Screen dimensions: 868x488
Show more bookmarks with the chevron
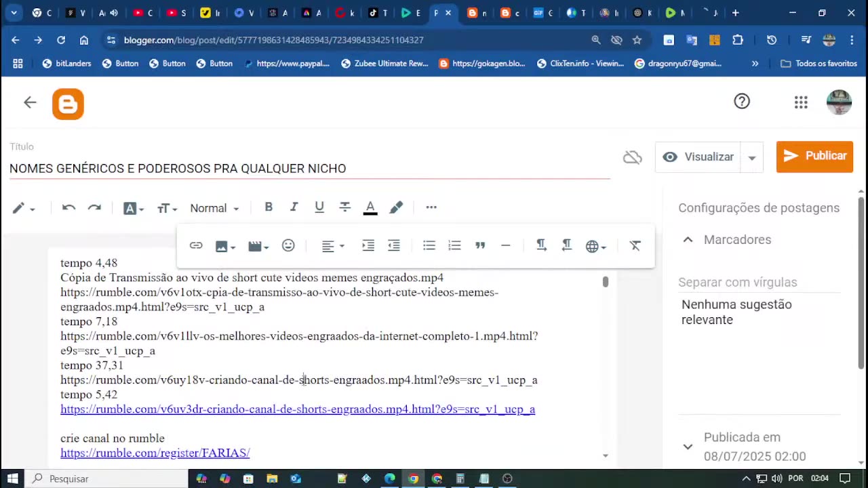click(755, 63)
